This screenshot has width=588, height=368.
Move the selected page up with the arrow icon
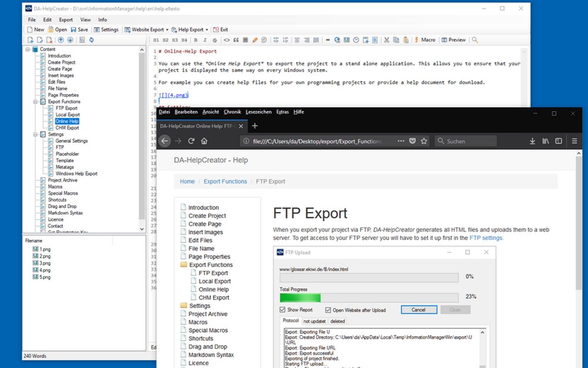point(61,40)
